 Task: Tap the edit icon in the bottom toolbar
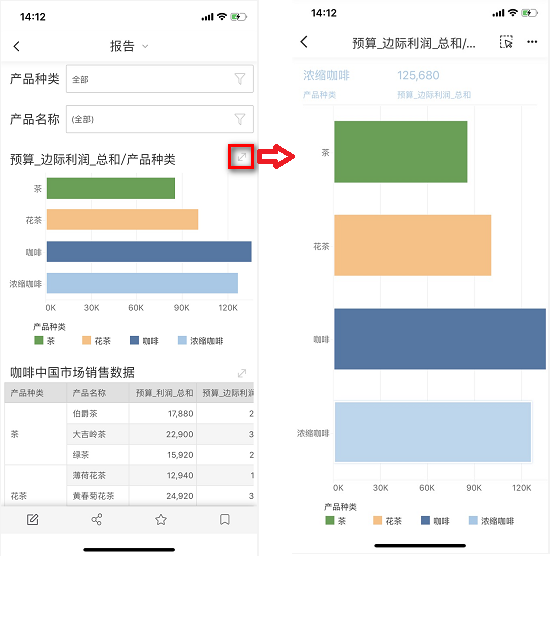(33, 520)
